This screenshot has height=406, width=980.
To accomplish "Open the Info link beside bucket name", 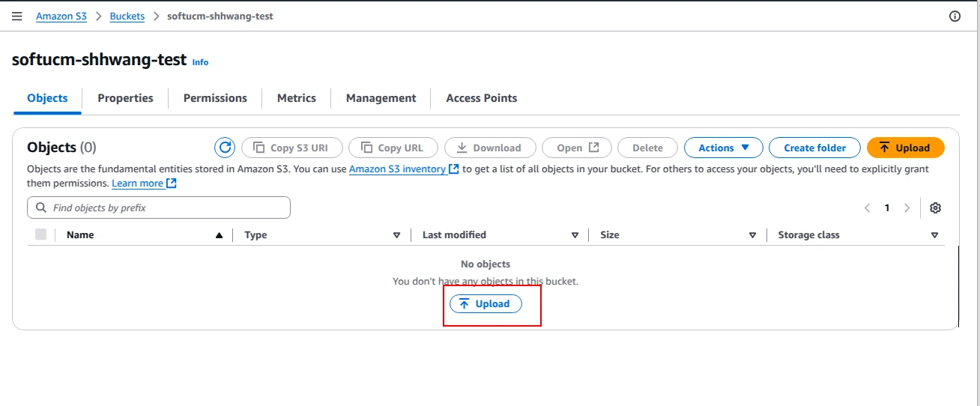I will coord(200,62).
